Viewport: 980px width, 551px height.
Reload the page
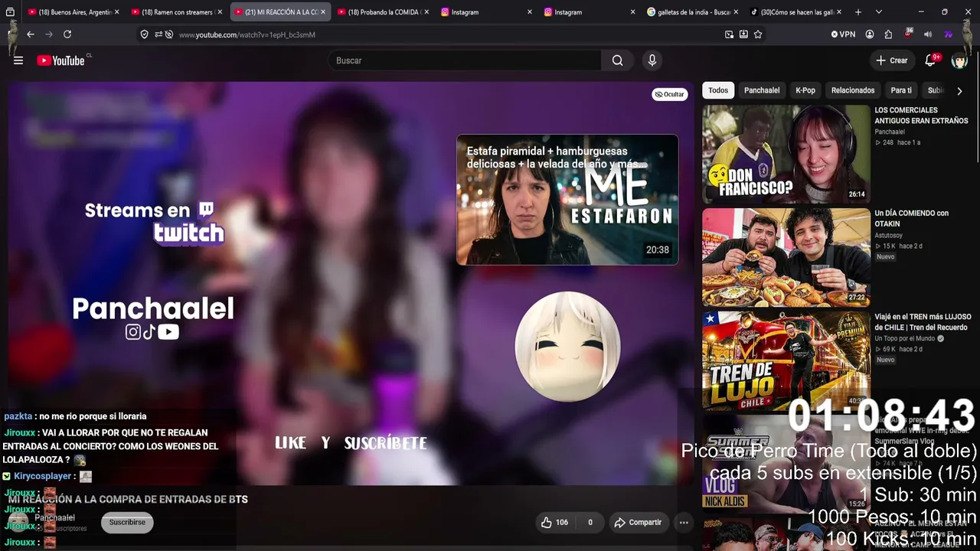67,34
